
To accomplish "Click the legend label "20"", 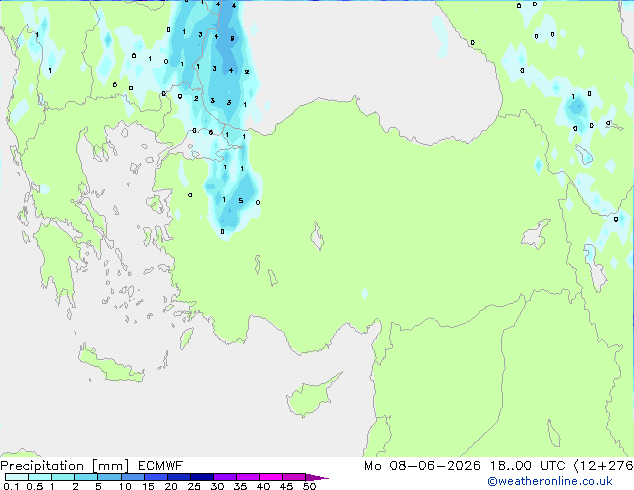I will 171,486.
